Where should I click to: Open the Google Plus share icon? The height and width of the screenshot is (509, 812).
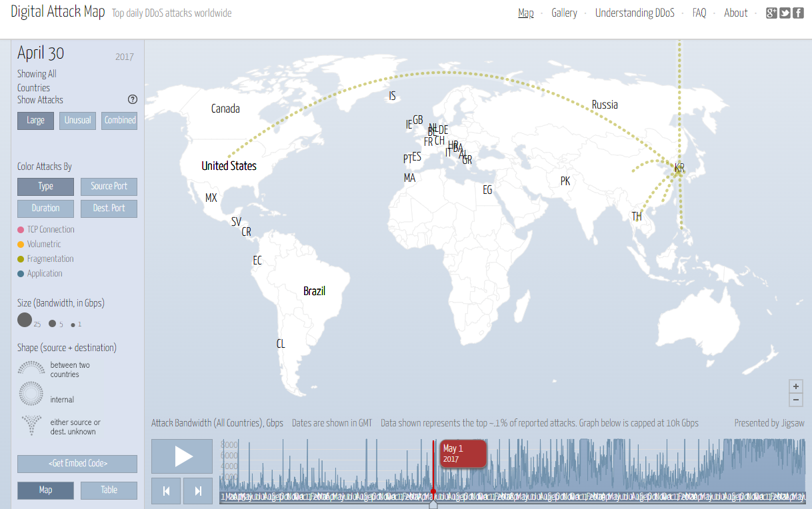coord(772,13)
